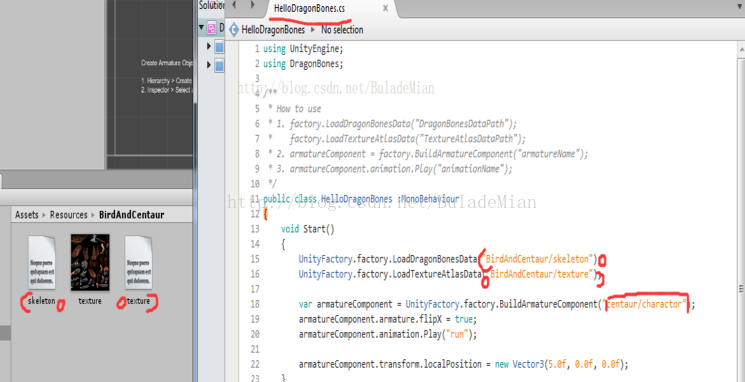This screenshot has height=382, width=745.
Task: Click the animation.Play comment on line 9
Action: click(401, 169)
